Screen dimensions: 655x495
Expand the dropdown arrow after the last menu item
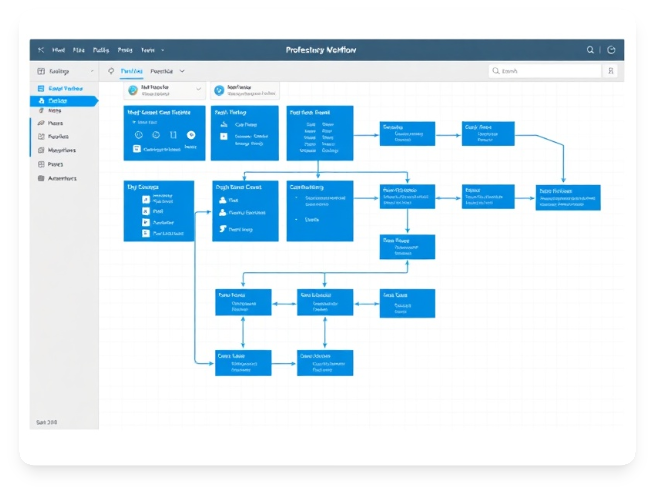tap(163, 49)
